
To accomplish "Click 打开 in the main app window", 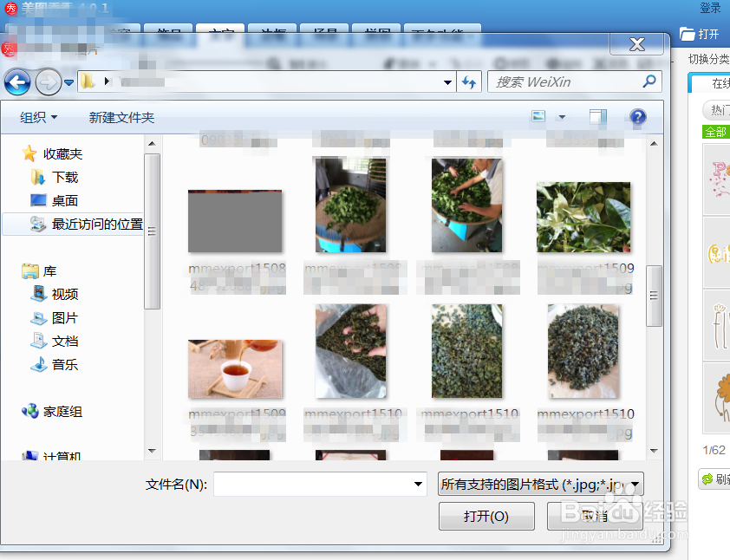I will pyautogui.click(x=700, y=34).
